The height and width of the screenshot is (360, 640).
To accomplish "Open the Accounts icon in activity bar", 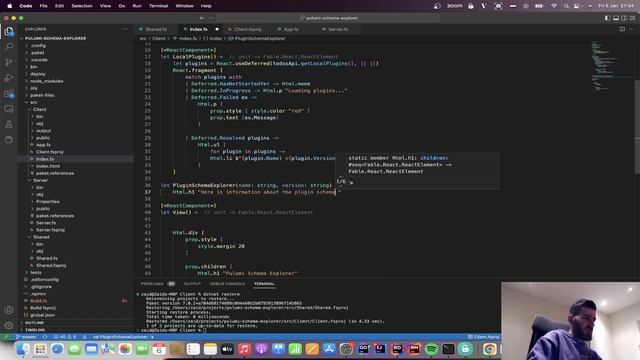I will [9, 310].
